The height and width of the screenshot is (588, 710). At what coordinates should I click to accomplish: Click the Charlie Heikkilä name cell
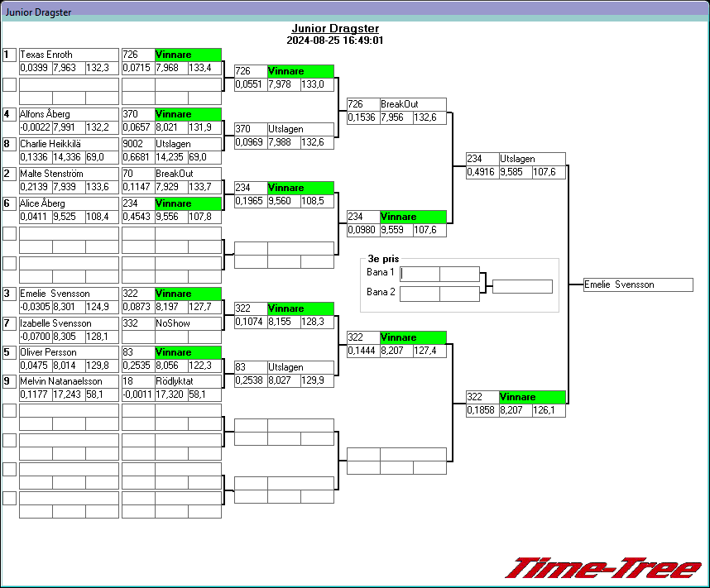click(x=69, y=144)
